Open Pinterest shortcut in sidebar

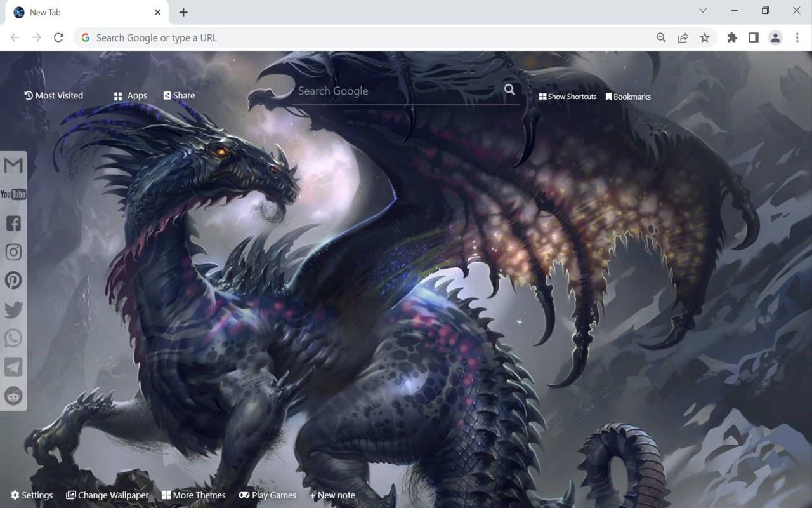(x=13, y=280)
